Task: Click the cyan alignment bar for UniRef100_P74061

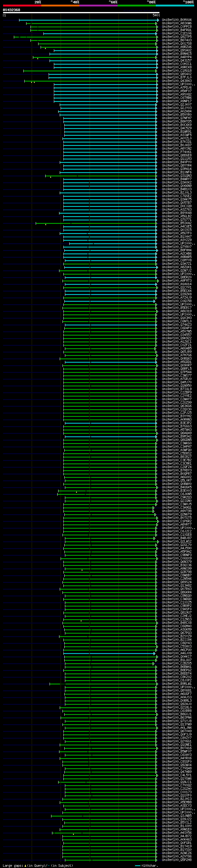Action: [x=111, y=152]
